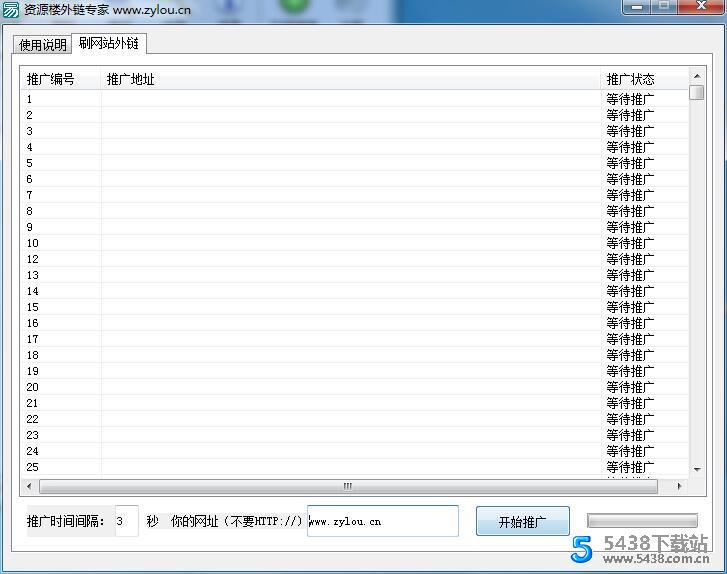Screen dimensions: 727x574
Task: Click the 推广时间间隔 label
Action: pyautogui.click(x=66, y=521)
